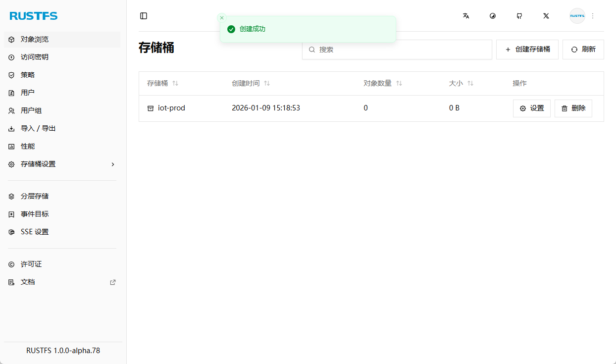This screenshot has width=616, height=364.
Task: Open the user menu three-dots icon
Action: [x=593, y=16]
